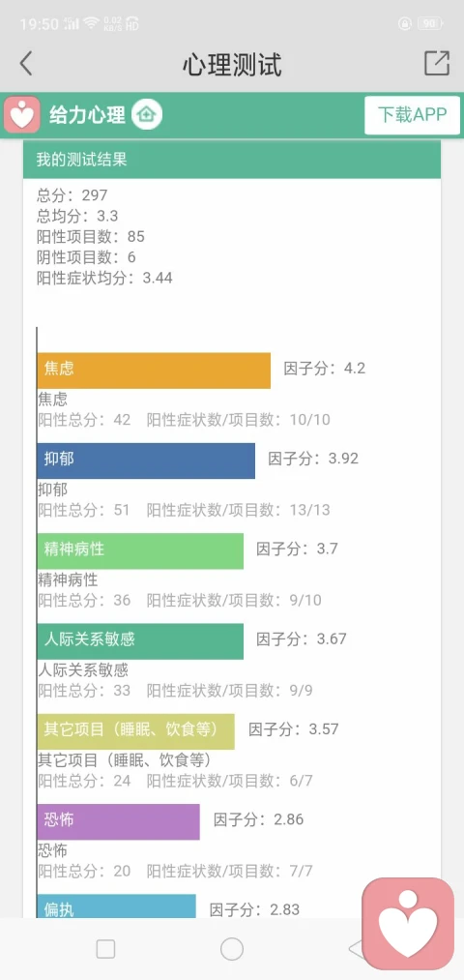Go to home via house icon

click(x=147, y=115)
